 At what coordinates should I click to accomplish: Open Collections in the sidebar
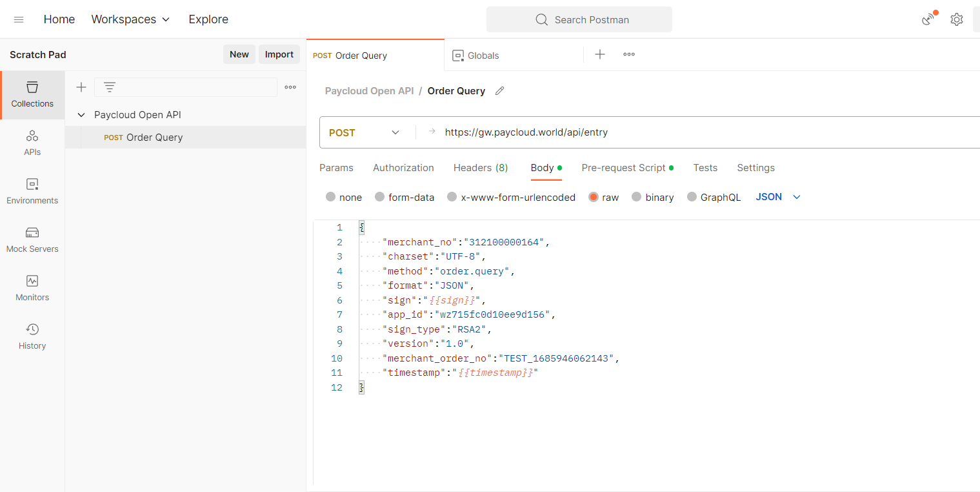32,95
